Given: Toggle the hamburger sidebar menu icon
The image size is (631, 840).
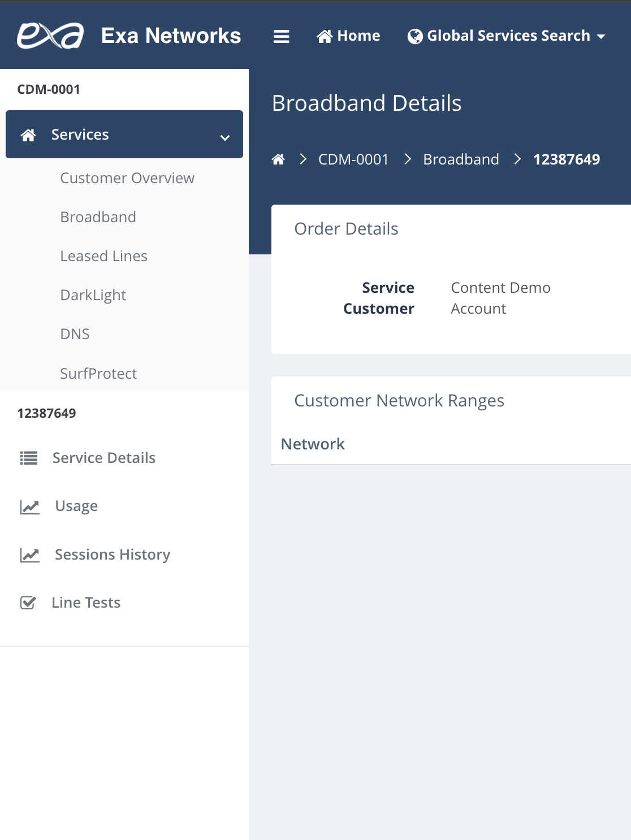Looking at the screenshot, I should click(281, 36).
